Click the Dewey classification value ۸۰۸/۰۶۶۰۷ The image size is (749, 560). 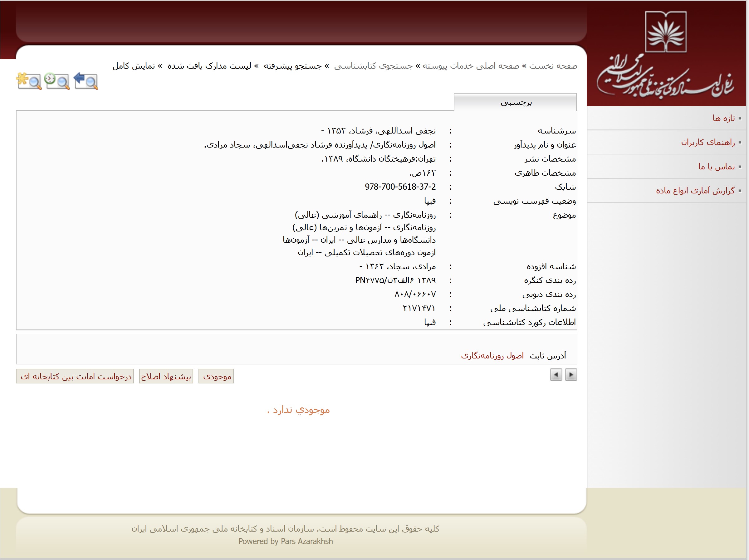415,294
